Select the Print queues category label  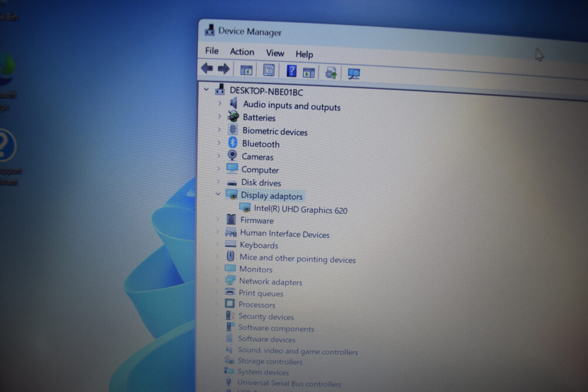tap(260, 293)
